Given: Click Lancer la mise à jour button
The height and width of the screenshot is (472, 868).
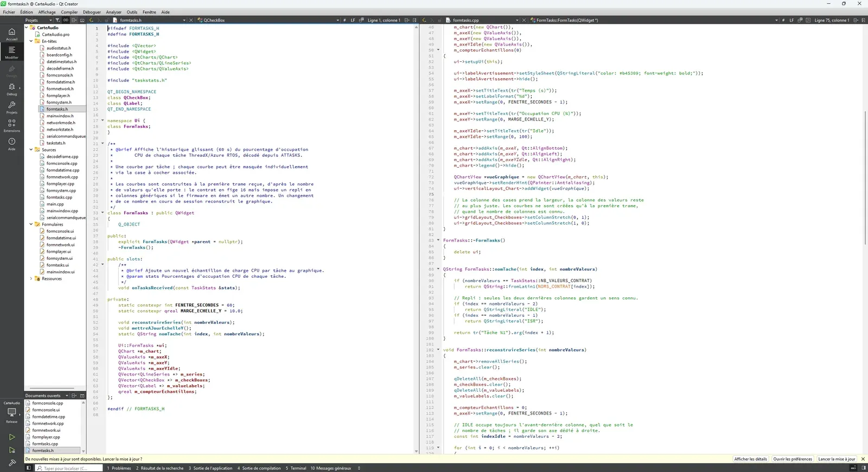Looking at the screenshot, I should click(x=837, y=459).
